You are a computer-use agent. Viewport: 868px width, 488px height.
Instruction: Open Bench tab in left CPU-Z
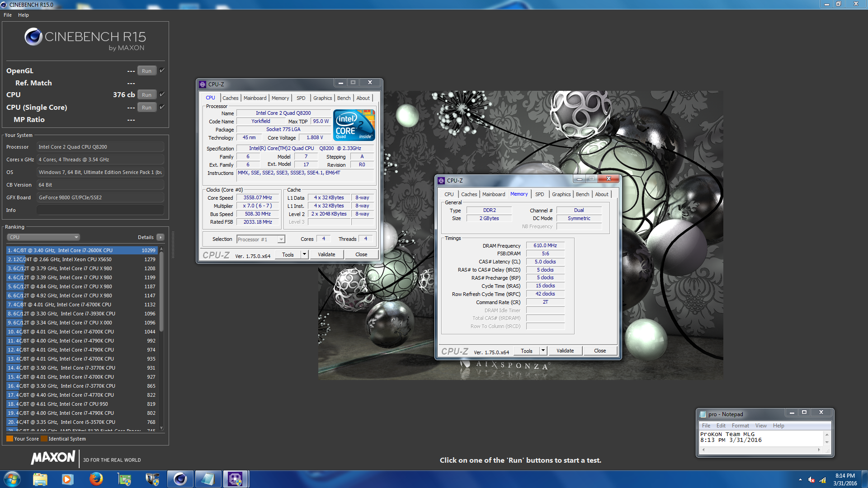coord(344,98)
